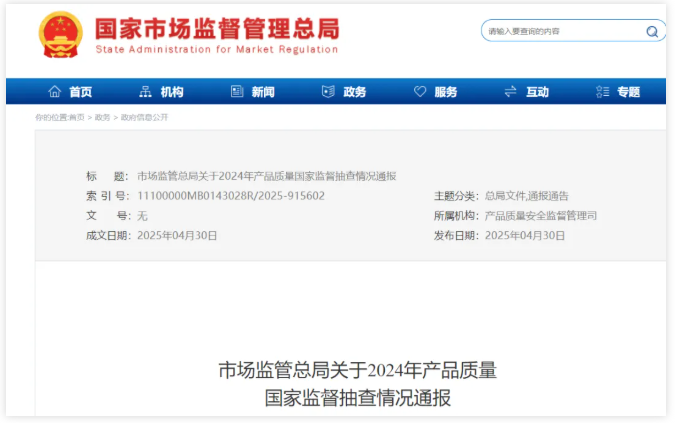
Task: Click the home icon beside 首页
Action: point(55,91)
